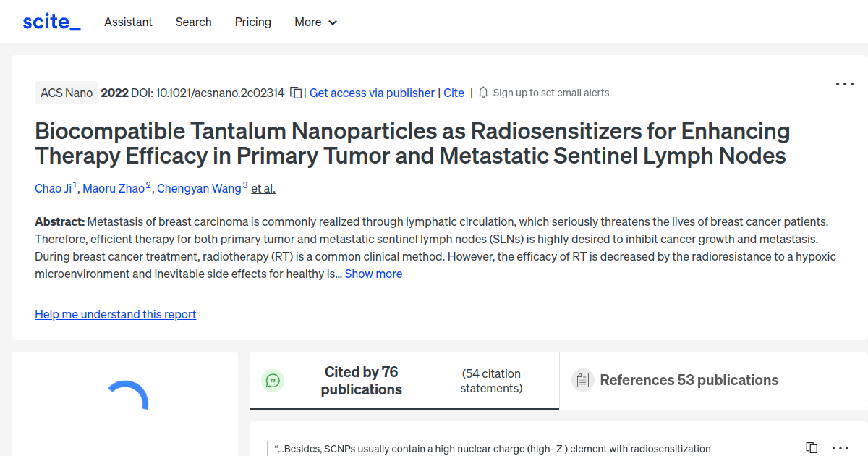868x456 pixels.
Task: Switch to References 53 publications tab
Action: 689,380
